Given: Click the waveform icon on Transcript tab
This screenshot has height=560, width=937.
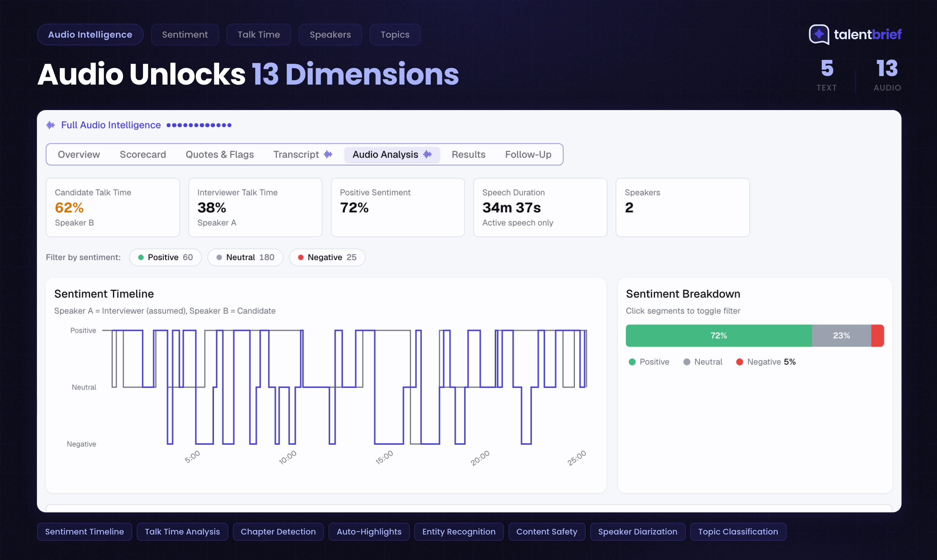Looking at the screenshot, I should [x=328, y=154].
